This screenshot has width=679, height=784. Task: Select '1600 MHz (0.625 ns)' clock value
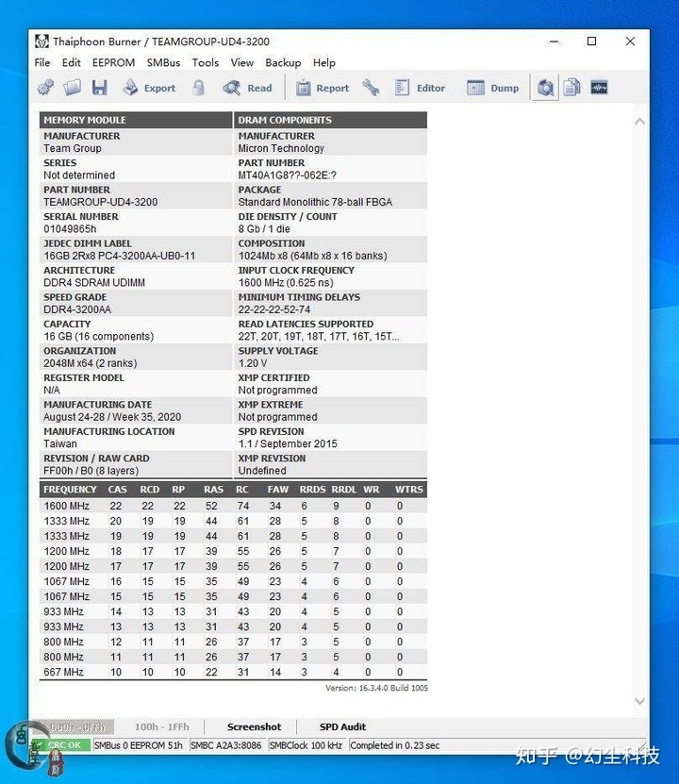tap(286, 282)
